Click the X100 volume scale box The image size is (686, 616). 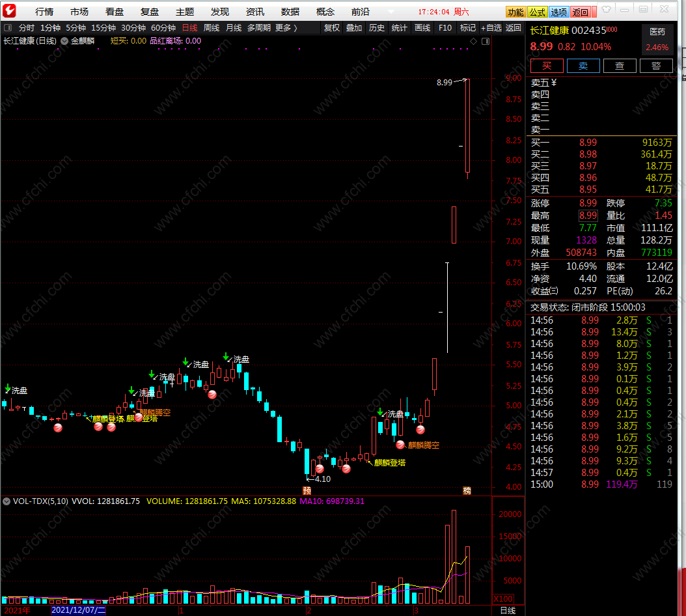tap(503, 599)
